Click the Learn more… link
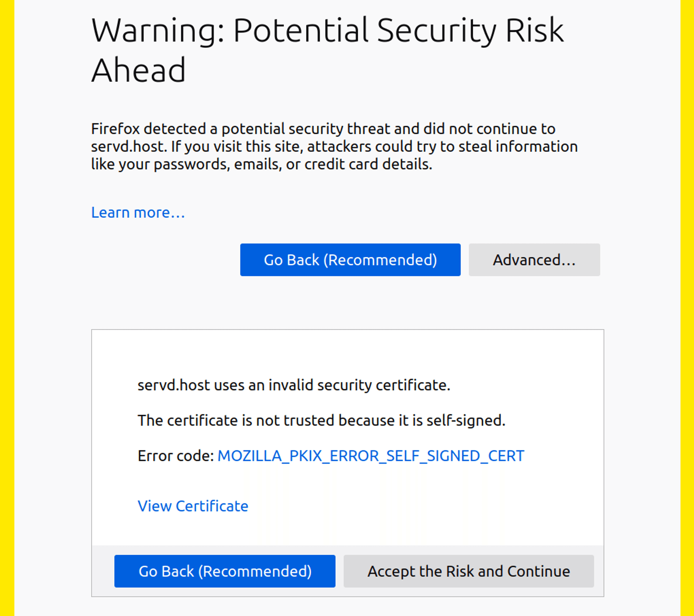The width and height of the screenshot is (694, 616). point(138,213)
